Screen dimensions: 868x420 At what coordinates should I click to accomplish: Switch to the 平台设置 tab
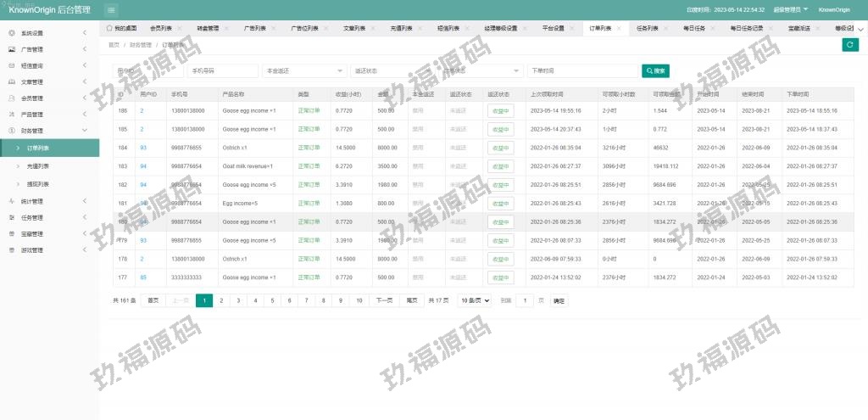pos(553,28)
